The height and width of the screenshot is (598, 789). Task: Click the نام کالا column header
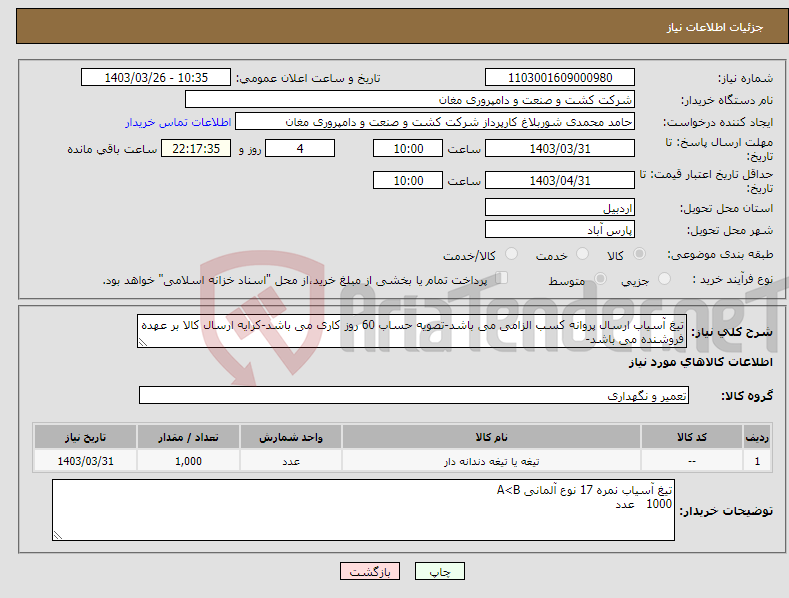point(491,437)
